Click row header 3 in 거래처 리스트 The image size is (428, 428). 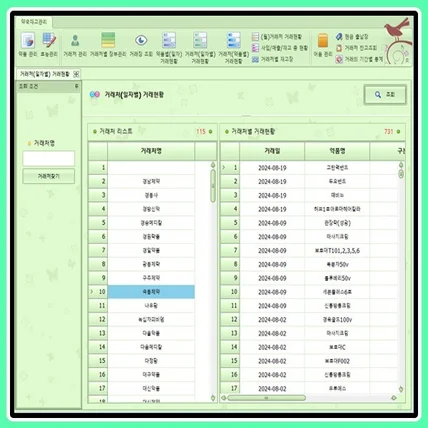(x=98, y=195)
